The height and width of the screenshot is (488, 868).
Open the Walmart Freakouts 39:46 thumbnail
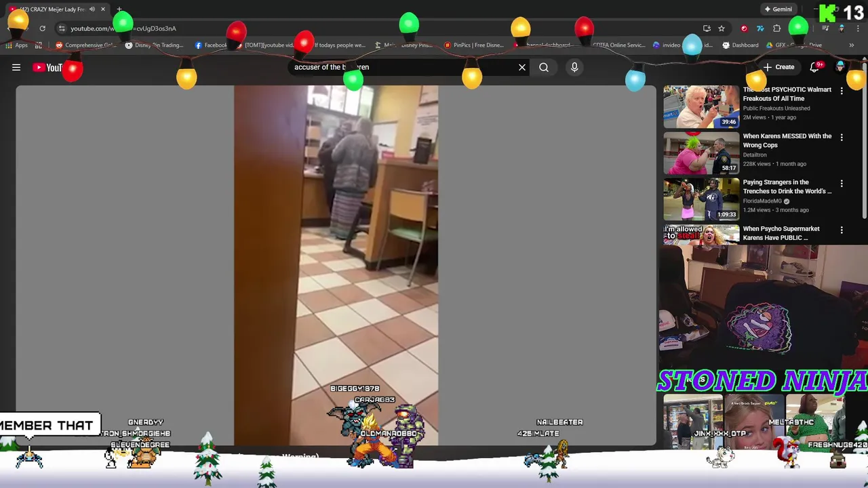[701, 106]
